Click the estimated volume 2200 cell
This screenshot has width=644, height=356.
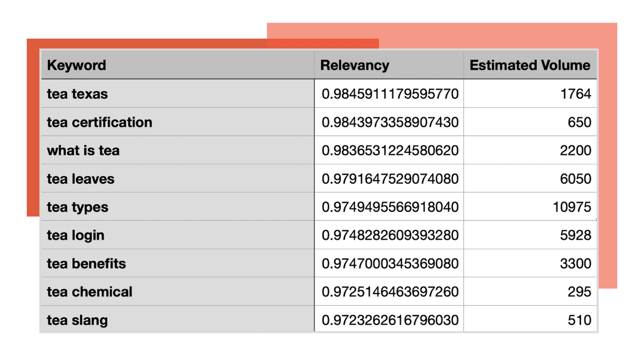(x=575, y=150)
